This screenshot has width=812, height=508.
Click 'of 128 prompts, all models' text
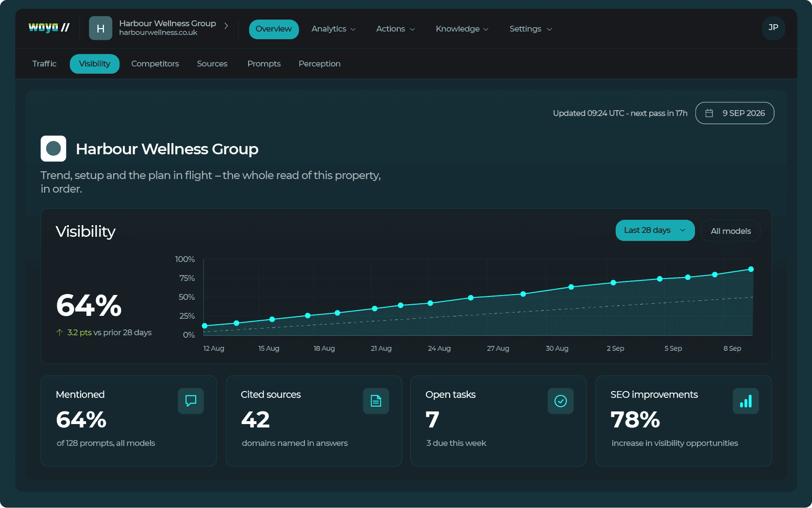[x=106, y=443]
